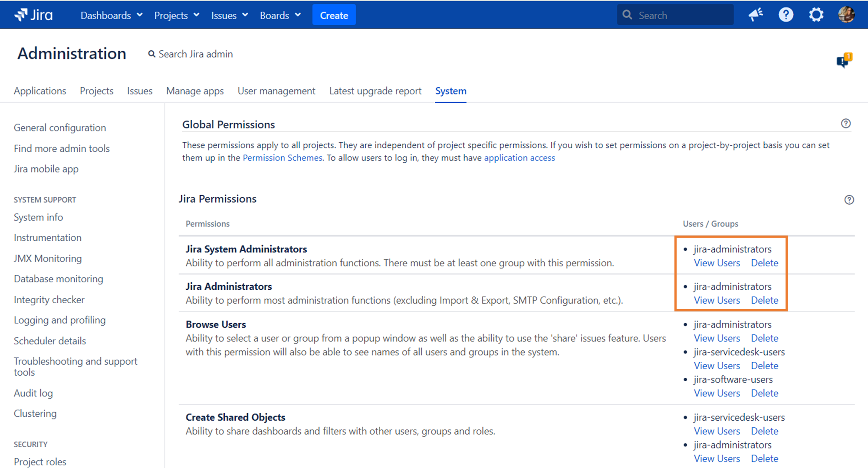Viewport: 868px width, 468px height.
Task: Open Jira administration settings gear
Action: tap(816, 14)
